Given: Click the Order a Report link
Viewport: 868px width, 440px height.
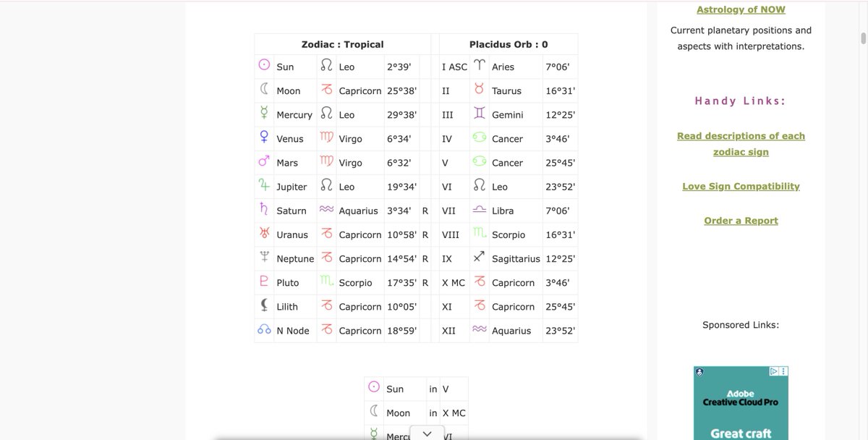Looking at the screenshot, I should click(741, 221).
